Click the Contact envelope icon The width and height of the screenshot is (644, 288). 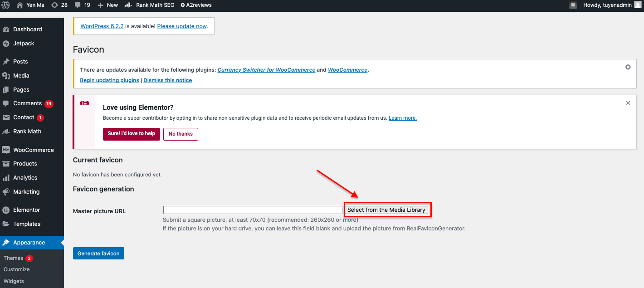click(x=6, y=117)
